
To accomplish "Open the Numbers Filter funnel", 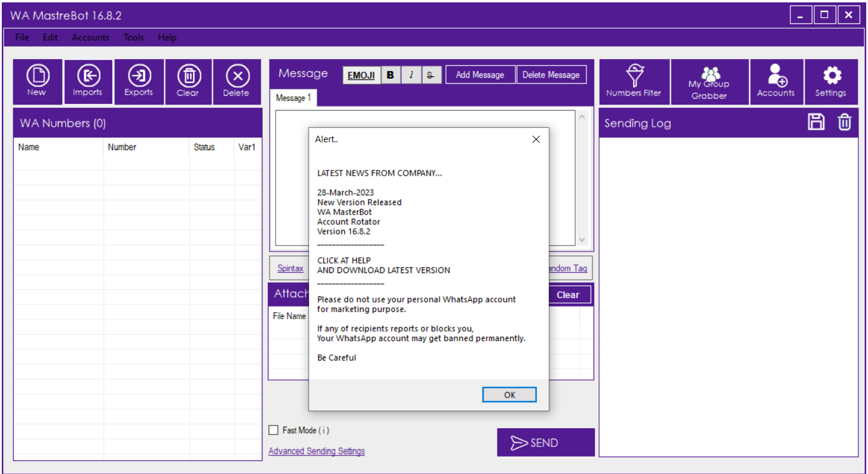I will pyautogui.click(x=634, y=82).
